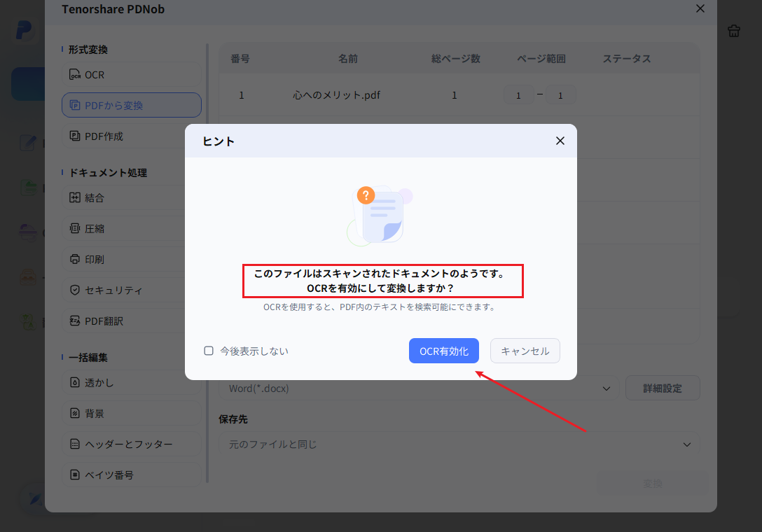The height and width of the screenshot is (532, 762).
Task: Click the ヘッダーとフッター icon
Action: (x=75, y=444)
